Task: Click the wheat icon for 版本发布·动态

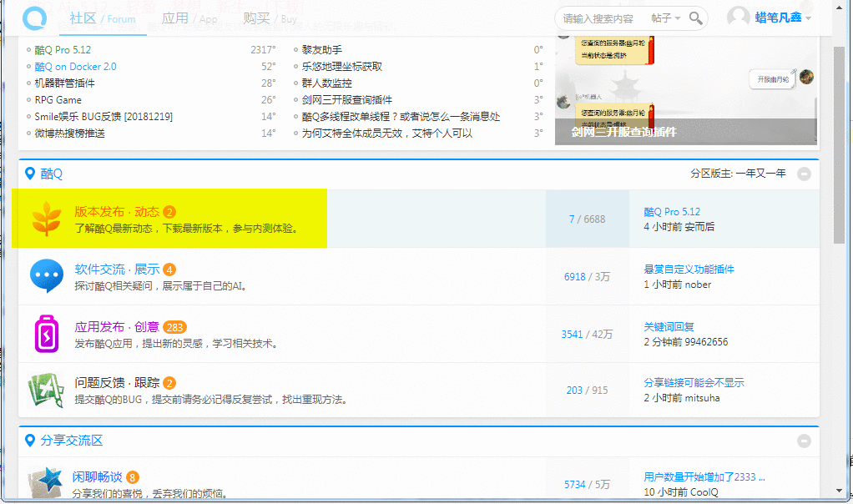Action: pos(46,218)
